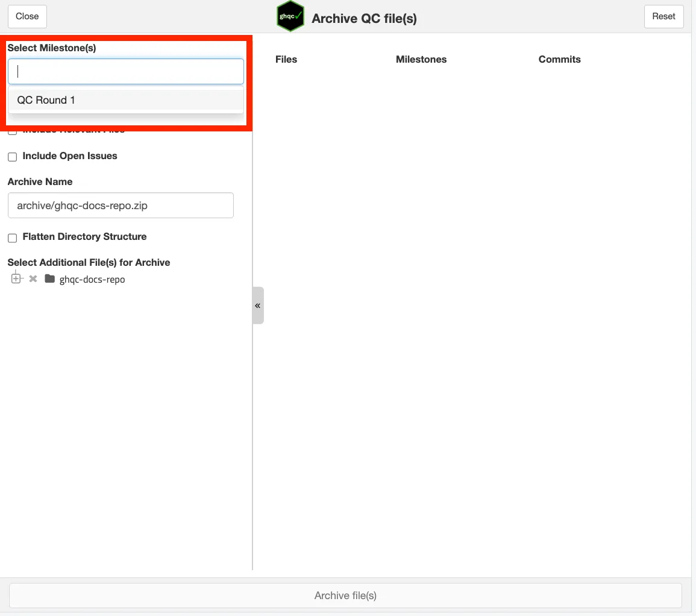
Task: Choose QC Round 1 from milestone dropdown
Action: tap(46, 100)
